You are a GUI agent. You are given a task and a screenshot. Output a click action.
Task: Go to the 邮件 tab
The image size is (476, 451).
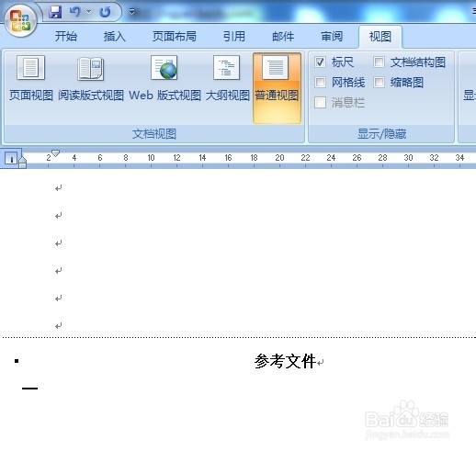pyautogui.click(x=283, y=37)
